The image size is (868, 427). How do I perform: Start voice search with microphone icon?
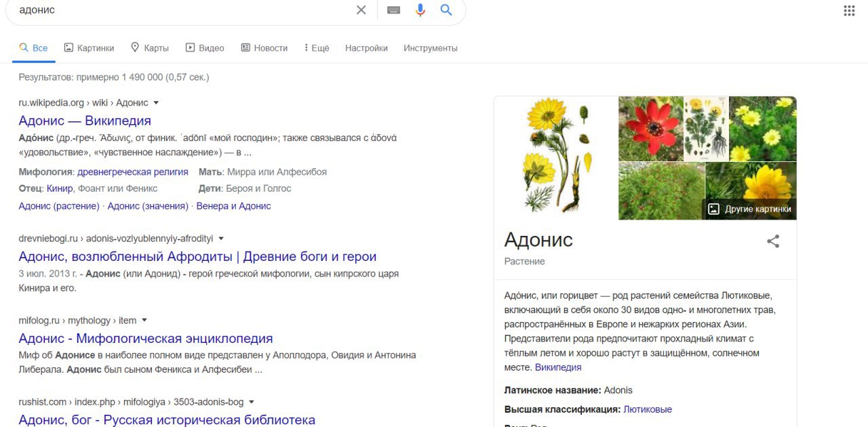point(420,10)
